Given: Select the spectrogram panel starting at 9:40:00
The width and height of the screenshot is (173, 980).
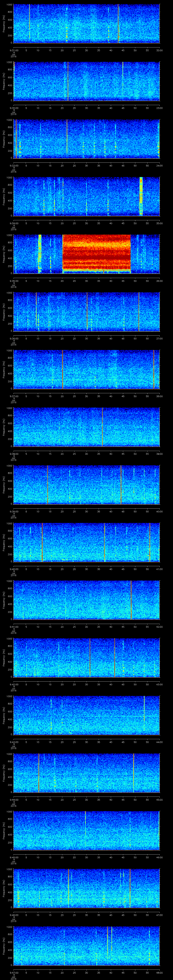Looking at the screenshot, I should click(x=87, y=543).
